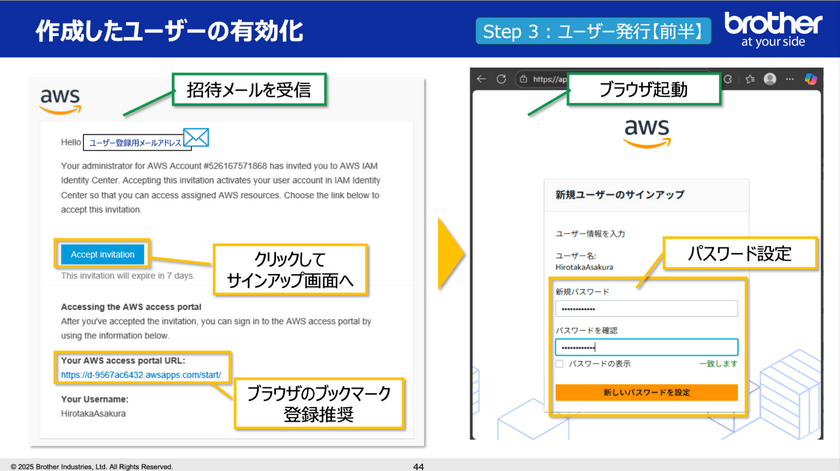Open the browser profile avatar
Viewport: 840px width, 471px height.
[770, 79]
